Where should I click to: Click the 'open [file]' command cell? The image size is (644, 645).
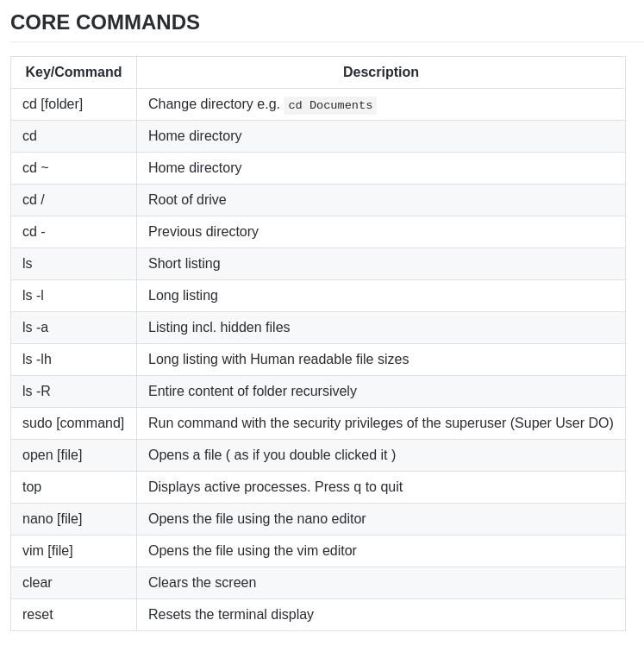pos(73,455)
